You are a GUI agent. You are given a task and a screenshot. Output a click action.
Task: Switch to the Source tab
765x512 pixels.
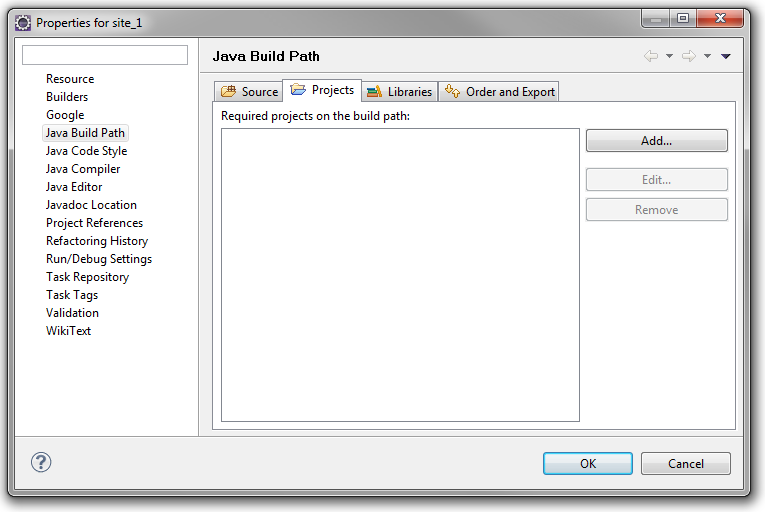[x=249, y=91]
